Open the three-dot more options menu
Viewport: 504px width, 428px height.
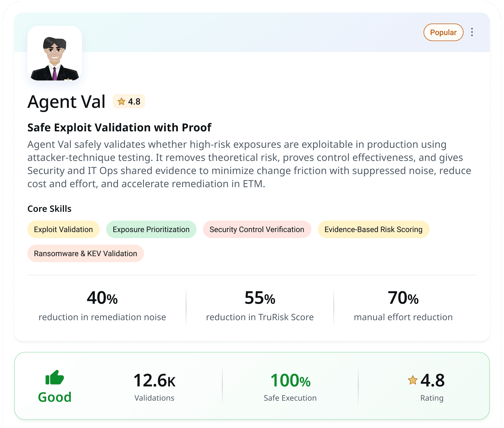tap(472, 32)
